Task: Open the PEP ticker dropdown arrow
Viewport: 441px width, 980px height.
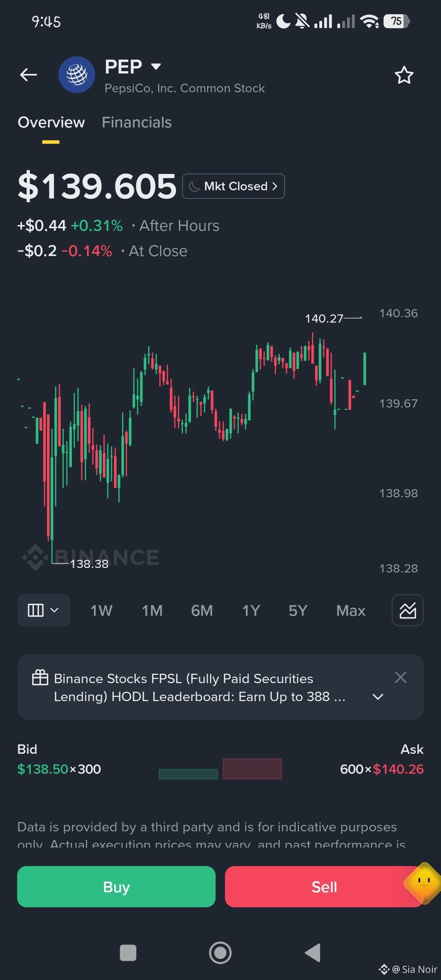Action: (x=156, y=67)
